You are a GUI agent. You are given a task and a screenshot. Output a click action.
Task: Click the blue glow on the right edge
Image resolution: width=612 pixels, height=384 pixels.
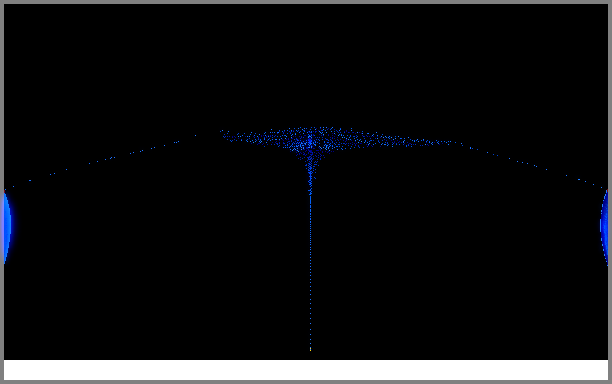tap(604, 227)
